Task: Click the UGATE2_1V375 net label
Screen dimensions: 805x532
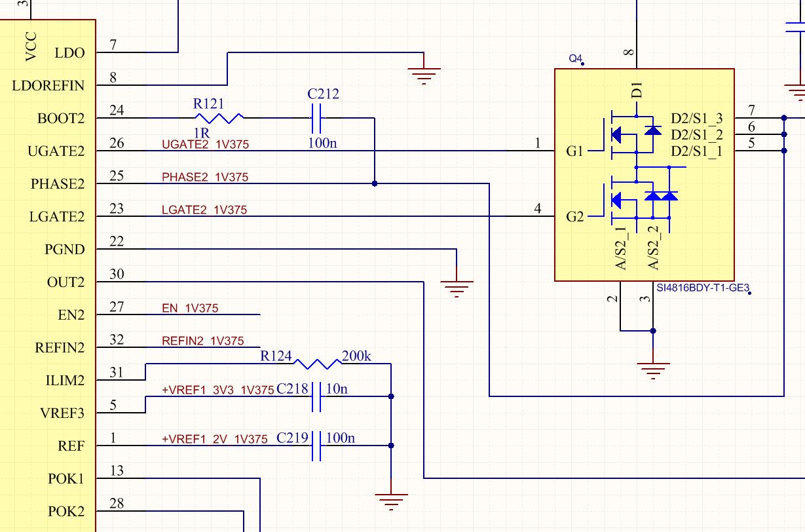Action: click(x=205, y=144)
